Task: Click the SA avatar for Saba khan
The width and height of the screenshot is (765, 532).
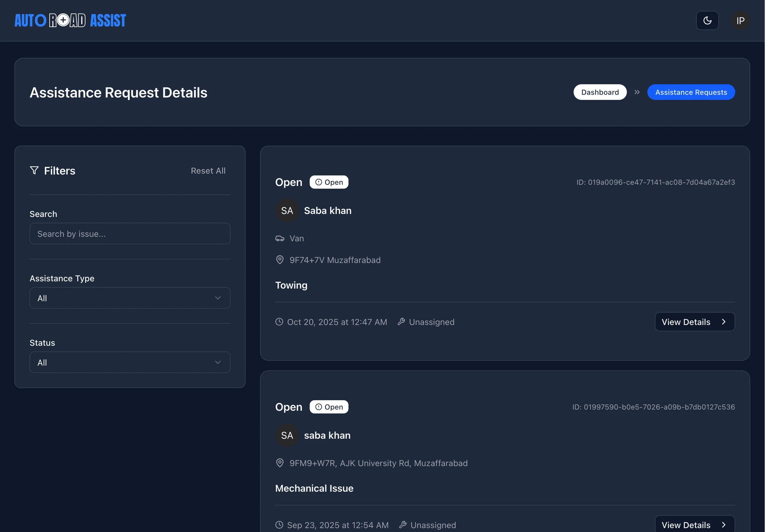Action: click(x=287, y=211)
